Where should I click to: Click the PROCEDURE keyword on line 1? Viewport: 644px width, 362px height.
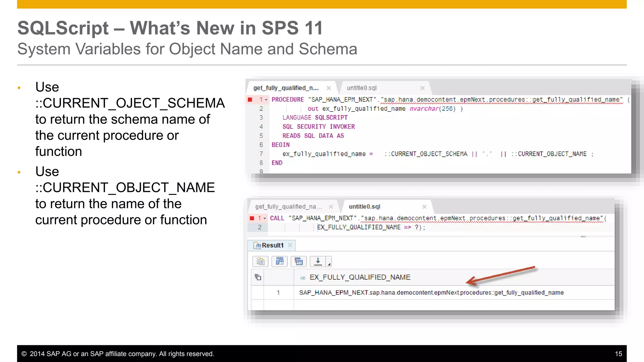[288, 100]
